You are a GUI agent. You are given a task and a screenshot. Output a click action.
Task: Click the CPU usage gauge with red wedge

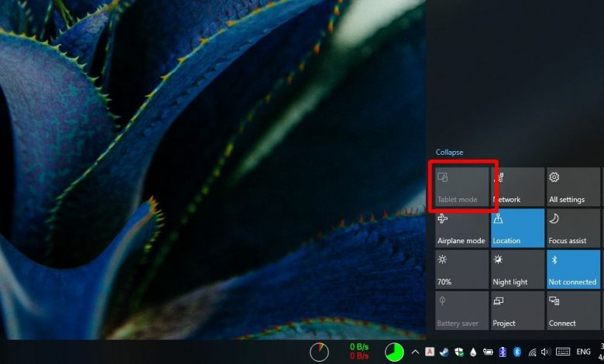[x=319, y=352]
